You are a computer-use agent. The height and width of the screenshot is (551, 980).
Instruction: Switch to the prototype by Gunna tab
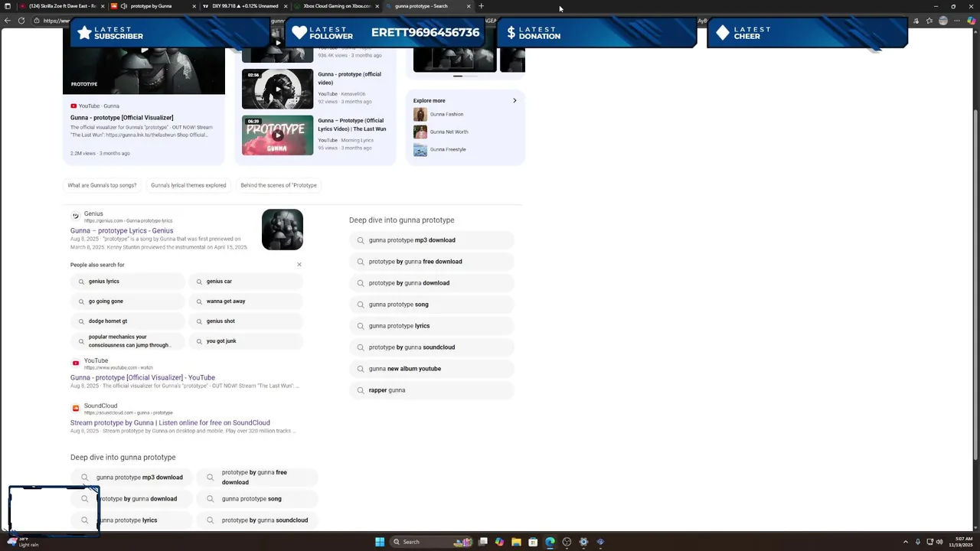152,6
